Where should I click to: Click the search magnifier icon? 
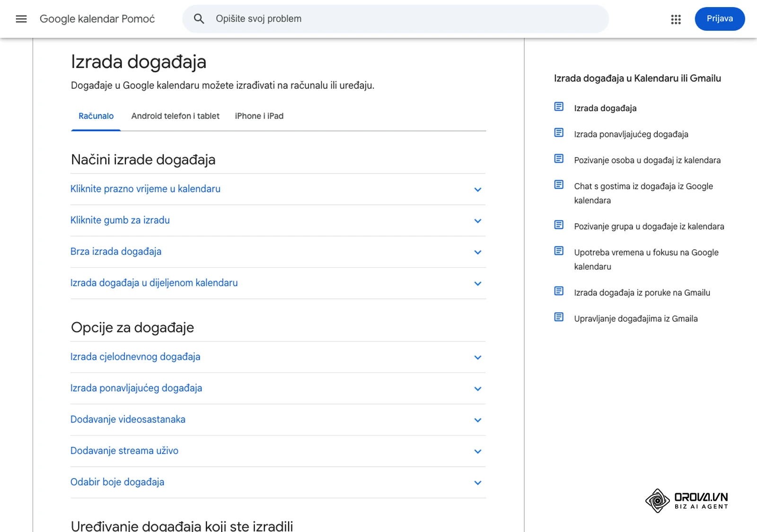199,19
